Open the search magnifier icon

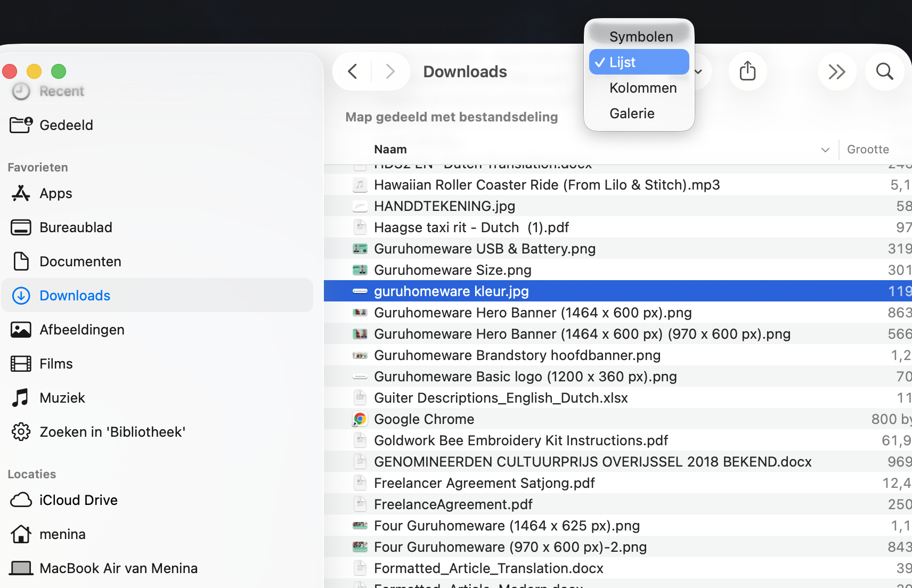pos(884,71)
